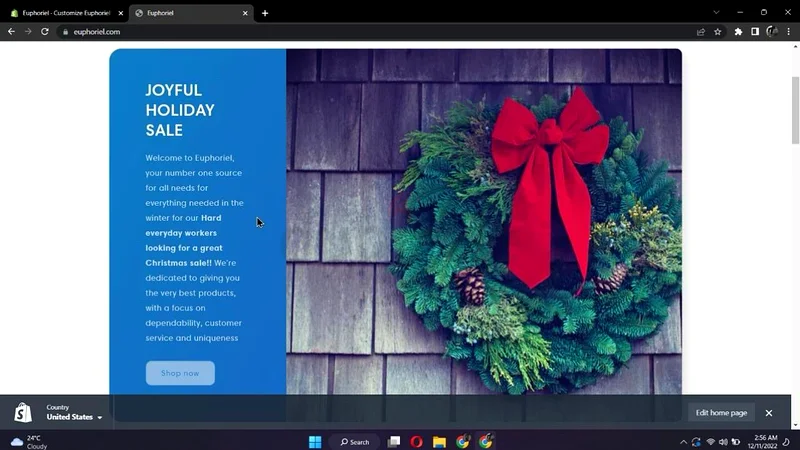Open the taskbar Search box
The width and height of the screenshot is (800, 450).
click(x=355, y=442)
